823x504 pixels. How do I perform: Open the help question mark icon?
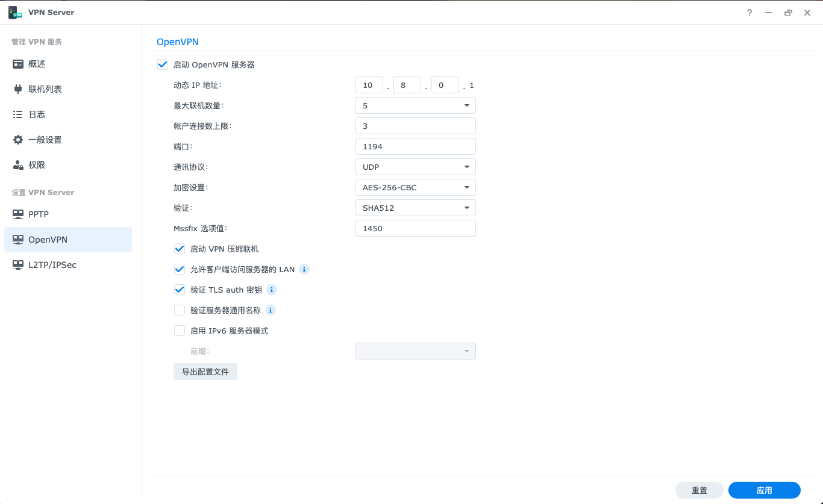click(x=749, y=13)
